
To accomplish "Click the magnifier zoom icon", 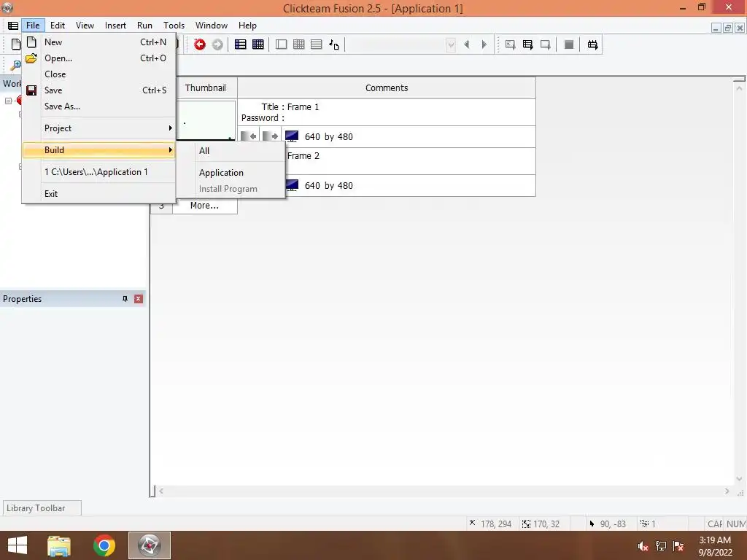I will point(15,65).
